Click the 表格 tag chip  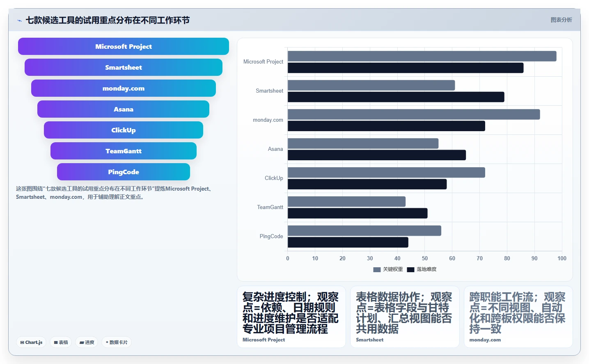[61, 342]
